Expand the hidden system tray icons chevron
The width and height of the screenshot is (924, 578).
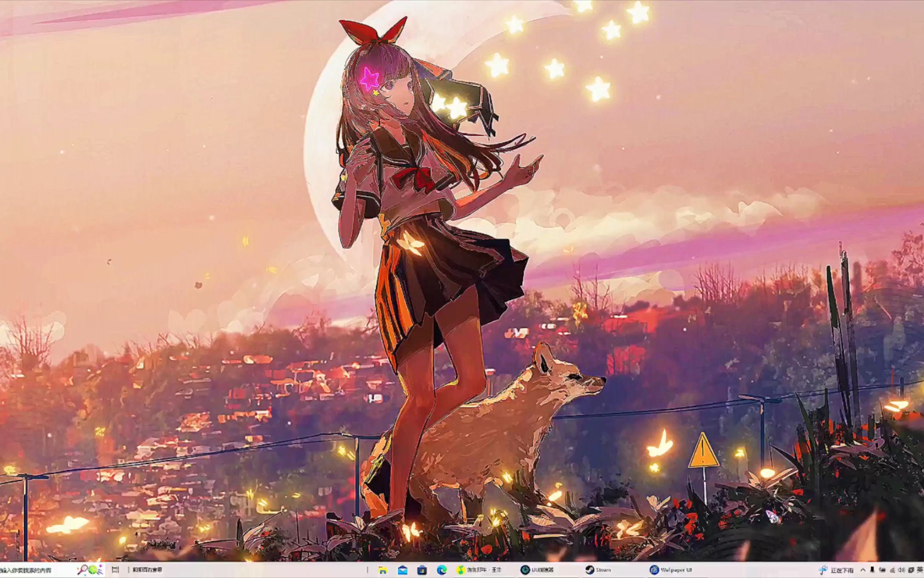pos(863,571)
